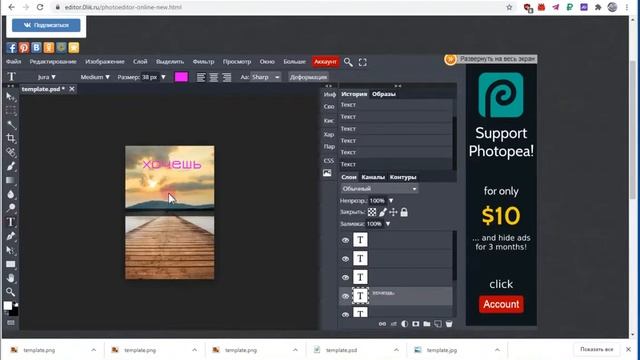Select the Crop tool

tap(11, 138)
